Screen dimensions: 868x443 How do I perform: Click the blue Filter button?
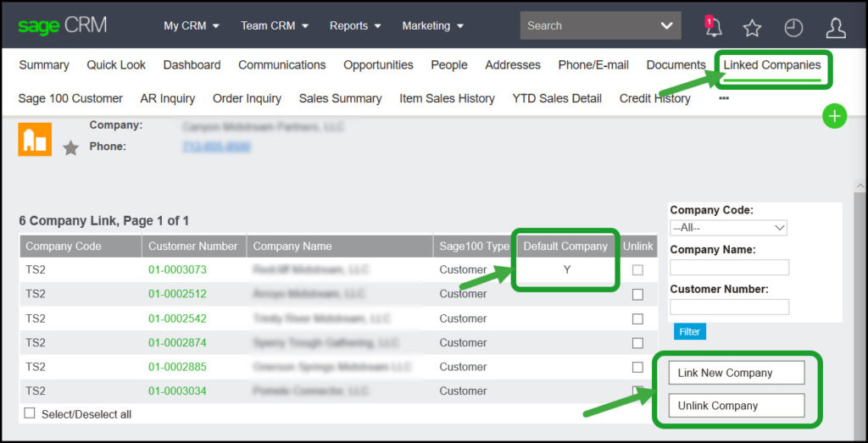point(690,332)
